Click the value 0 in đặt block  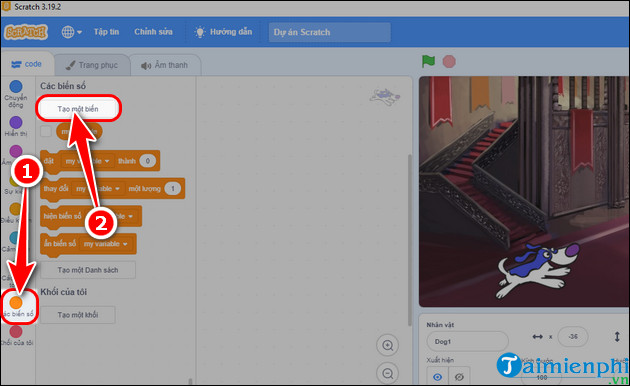click(147, 161)
